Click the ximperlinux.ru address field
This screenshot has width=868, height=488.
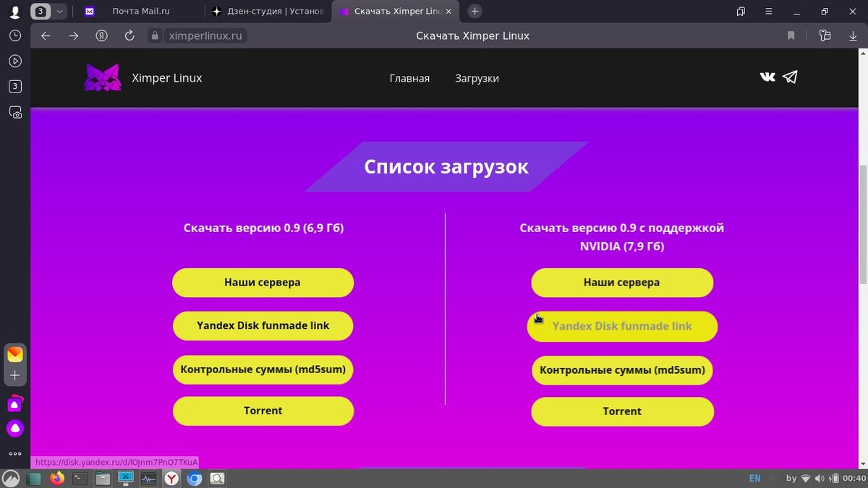tap(205, 35)
